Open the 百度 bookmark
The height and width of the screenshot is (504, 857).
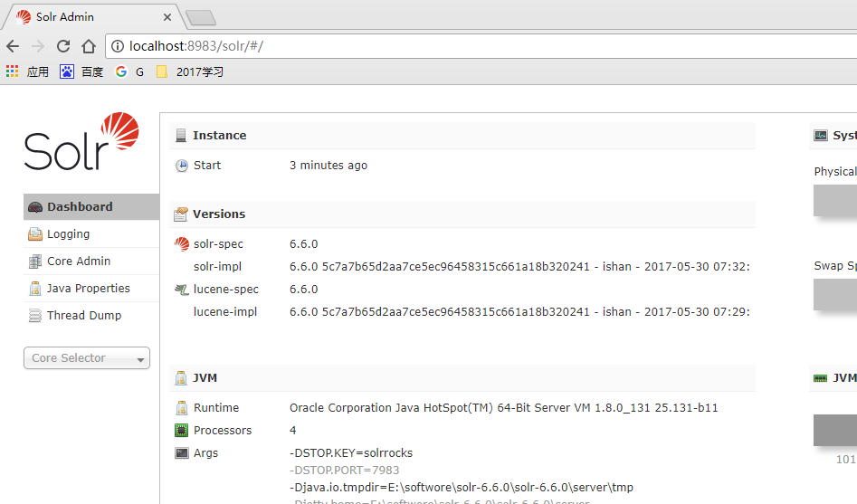(81, 71)
